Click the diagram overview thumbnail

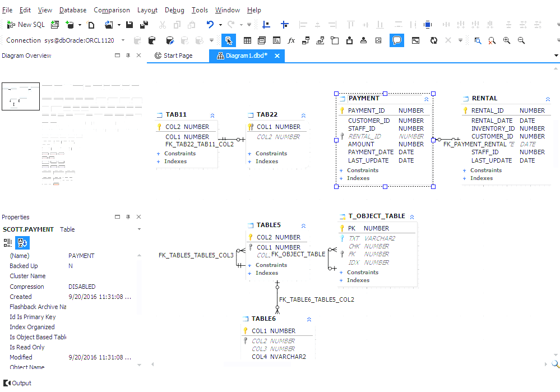pos(21,96)
